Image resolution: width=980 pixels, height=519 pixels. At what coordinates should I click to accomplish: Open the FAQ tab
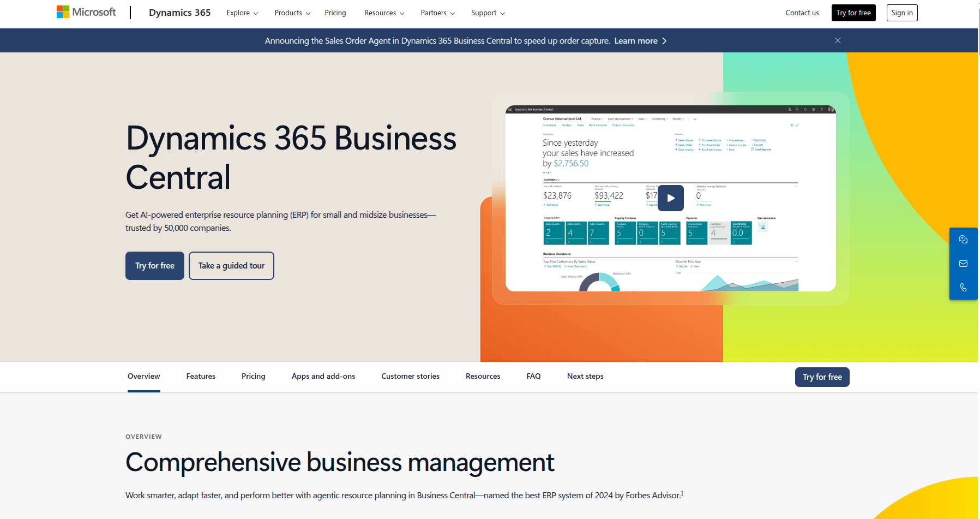[533, 376]
